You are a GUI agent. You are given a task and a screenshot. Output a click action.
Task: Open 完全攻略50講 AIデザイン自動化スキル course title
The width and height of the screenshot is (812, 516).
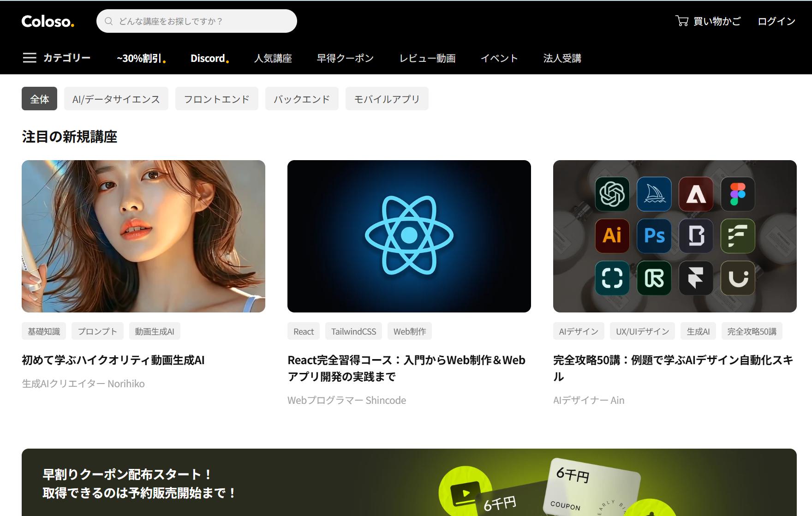click(673, 368)
